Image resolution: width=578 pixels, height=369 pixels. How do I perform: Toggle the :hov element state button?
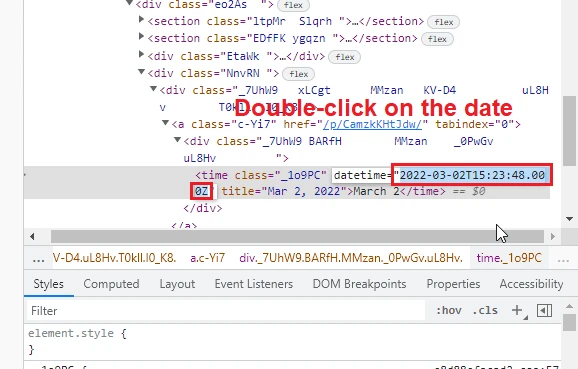[449, 310]
